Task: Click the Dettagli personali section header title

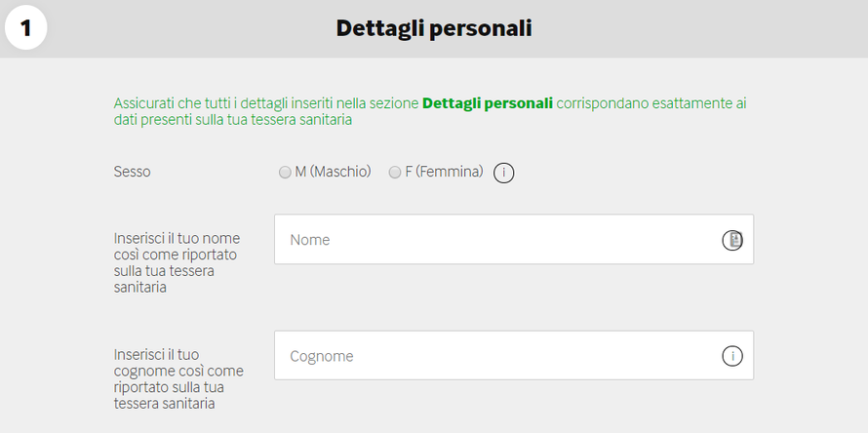Action: click(434, 28)
